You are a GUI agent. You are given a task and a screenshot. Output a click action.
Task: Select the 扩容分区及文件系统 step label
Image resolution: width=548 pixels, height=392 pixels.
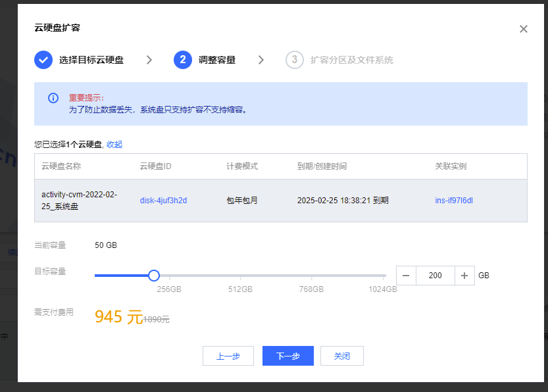(x=351, y=60)
